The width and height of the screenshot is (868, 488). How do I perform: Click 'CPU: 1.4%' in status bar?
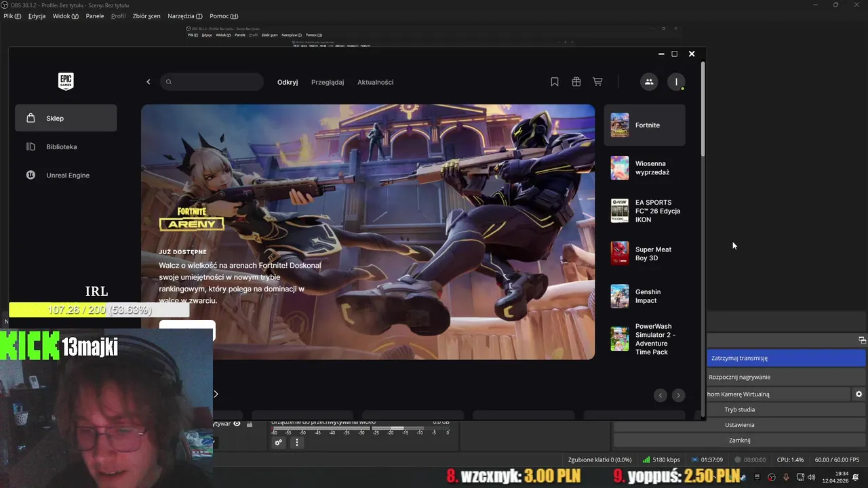click(x=791, y=460)
